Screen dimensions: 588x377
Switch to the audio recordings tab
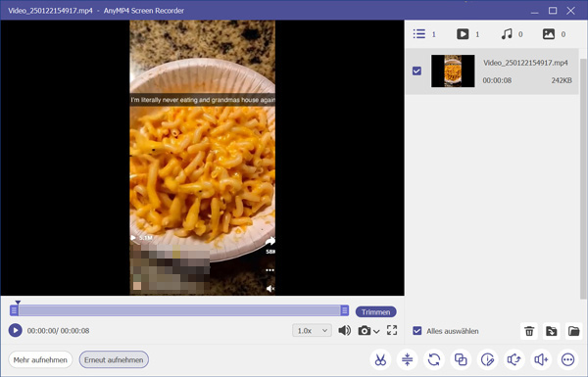tap(513, 34)
